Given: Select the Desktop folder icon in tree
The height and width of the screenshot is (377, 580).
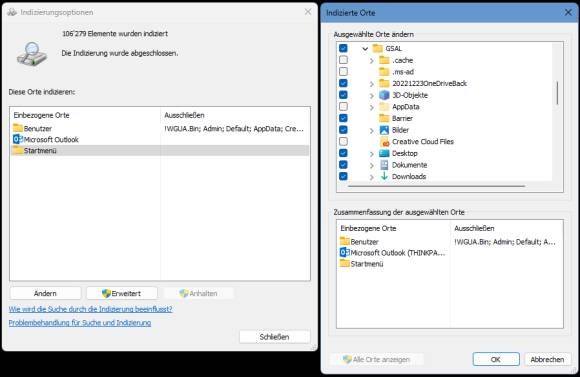Looking at the screenshot, I should (x=384, y=153).
